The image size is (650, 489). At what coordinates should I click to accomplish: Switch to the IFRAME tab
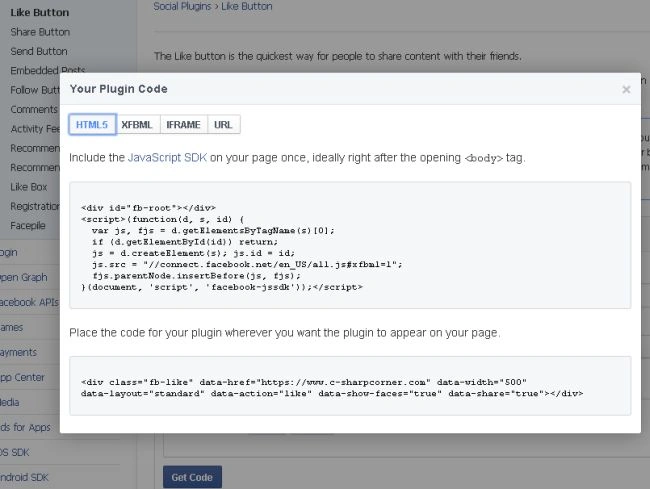(183, 124)
